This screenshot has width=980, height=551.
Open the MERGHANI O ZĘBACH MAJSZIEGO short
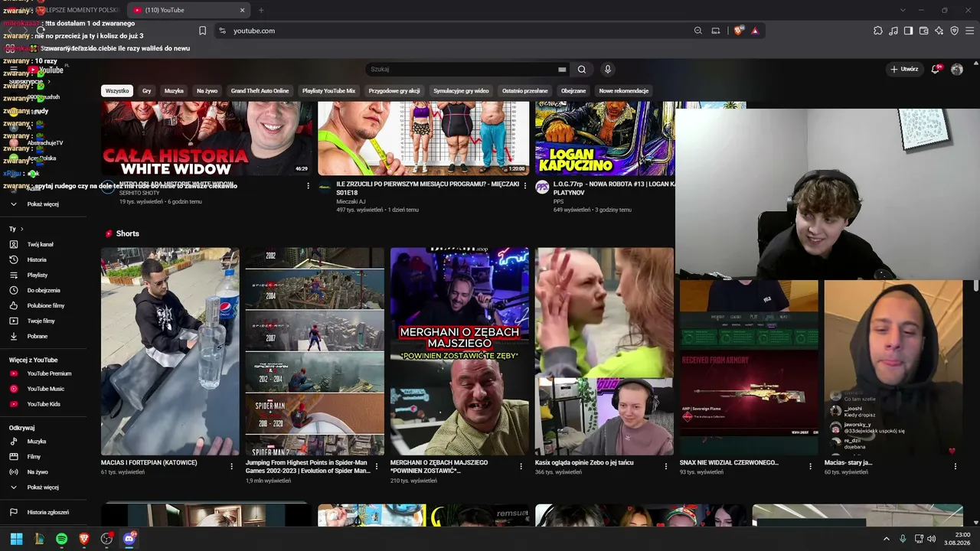[x=459, y=351]
